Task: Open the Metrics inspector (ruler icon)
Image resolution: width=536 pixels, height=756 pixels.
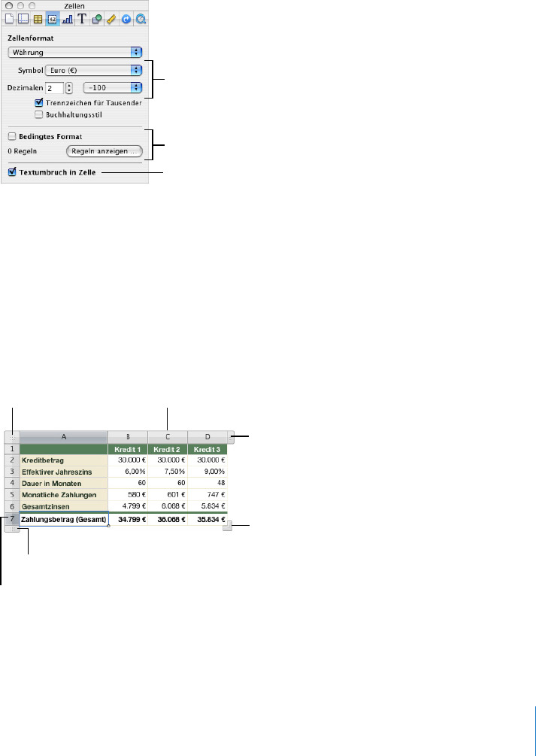Action: [x=111, y=20]
